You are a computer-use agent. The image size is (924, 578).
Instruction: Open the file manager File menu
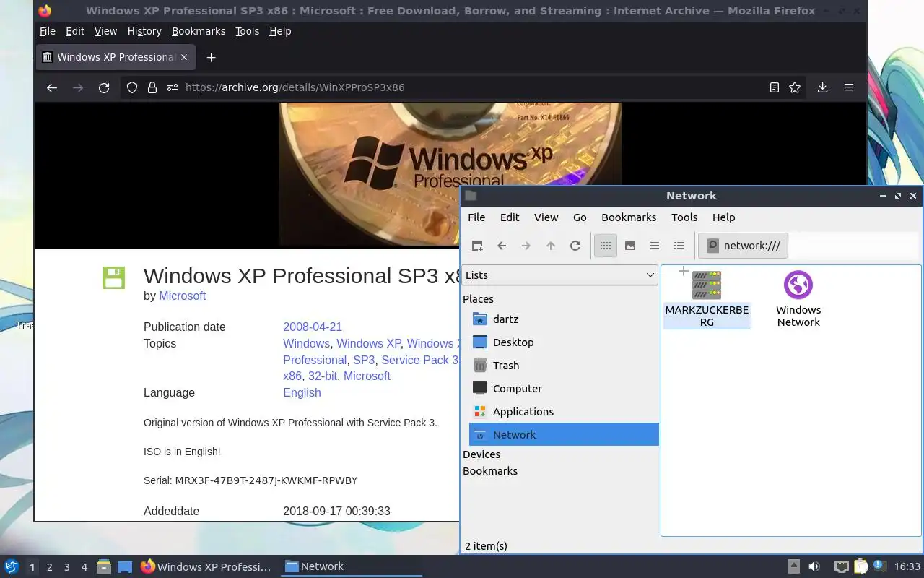(x=476, y=217)
